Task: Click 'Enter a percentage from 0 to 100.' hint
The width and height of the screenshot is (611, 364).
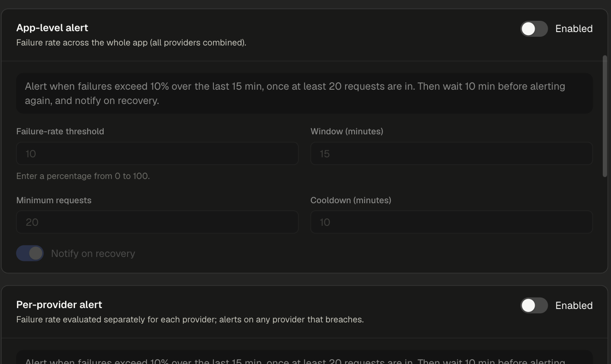Action: click(83, 176)
